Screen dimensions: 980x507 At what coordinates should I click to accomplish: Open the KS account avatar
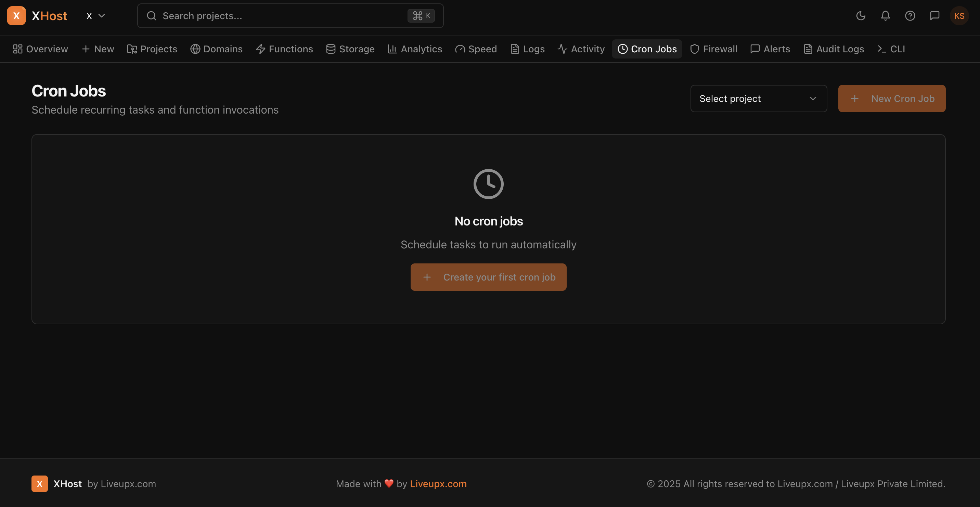pyautogui.click(x=959, y=16)
